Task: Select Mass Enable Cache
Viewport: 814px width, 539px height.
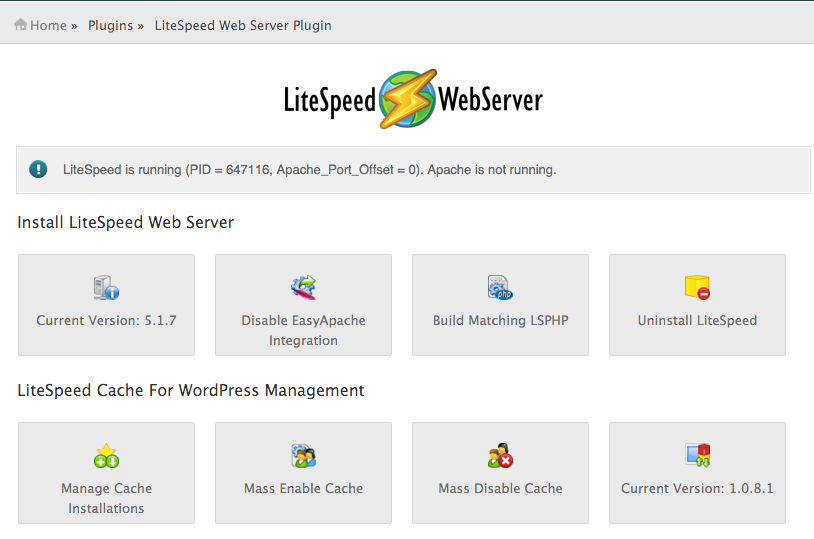Action: [x=303, y=473]
